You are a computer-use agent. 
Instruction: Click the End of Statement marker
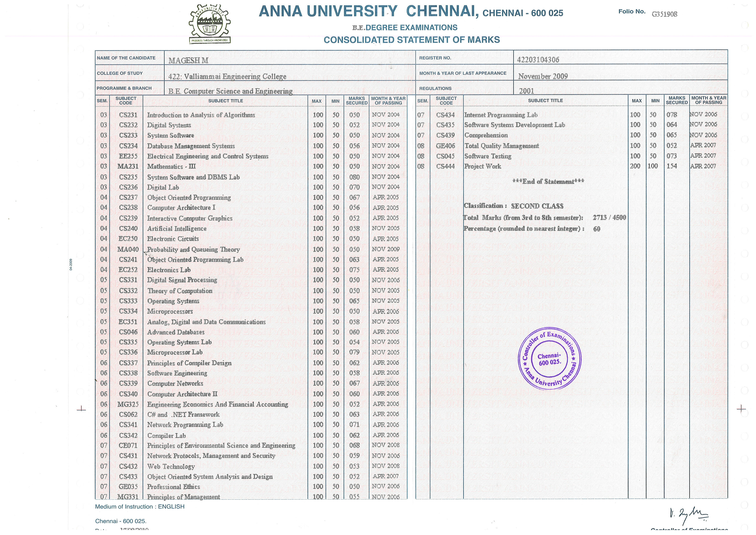pos(548,181)
